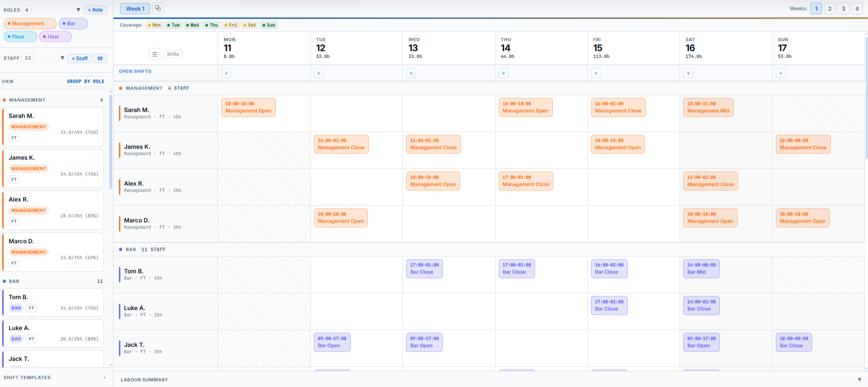Screen dimensions: 868x387
Task: Click the staff list vertical scrollbar
Action: [x=111, y=141]
